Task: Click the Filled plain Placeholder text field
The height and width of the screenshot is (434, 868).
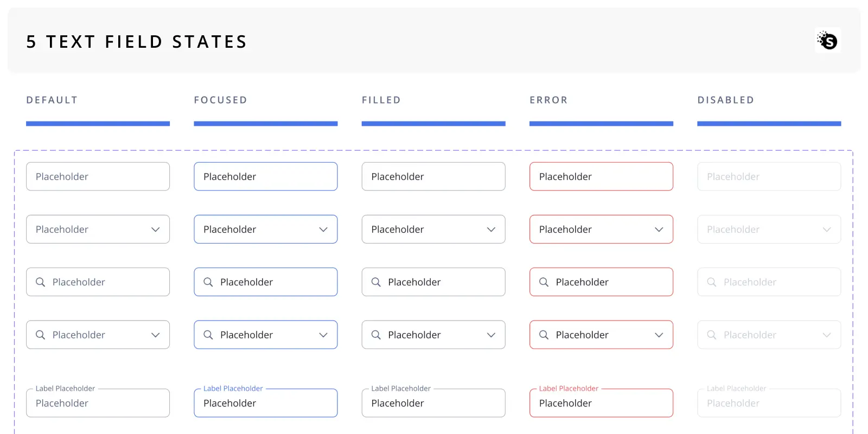Action: pyautogui.click(x=433, y=176)
